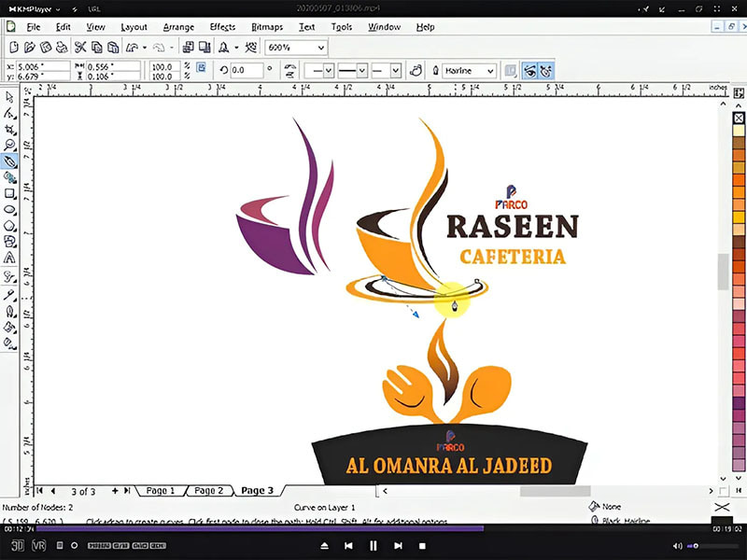Select the Smart Fill tool
The width and height of the screenshot is (747, 560).
(x=9, y=177)
